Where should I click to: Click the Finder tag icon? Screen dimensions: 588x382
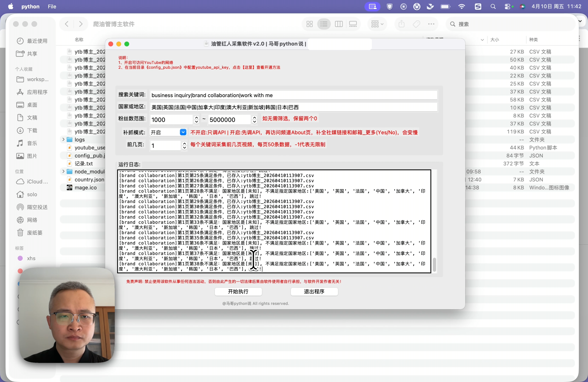click(417, 24)
